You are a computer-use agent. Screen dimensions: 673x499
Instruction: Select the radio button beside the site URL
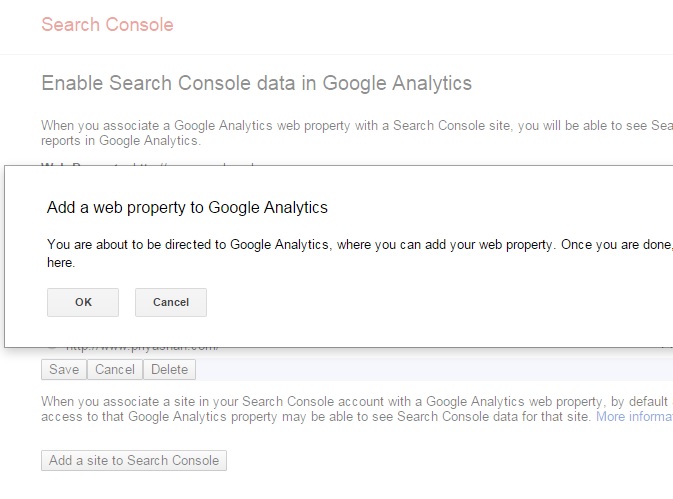[52, 349]
